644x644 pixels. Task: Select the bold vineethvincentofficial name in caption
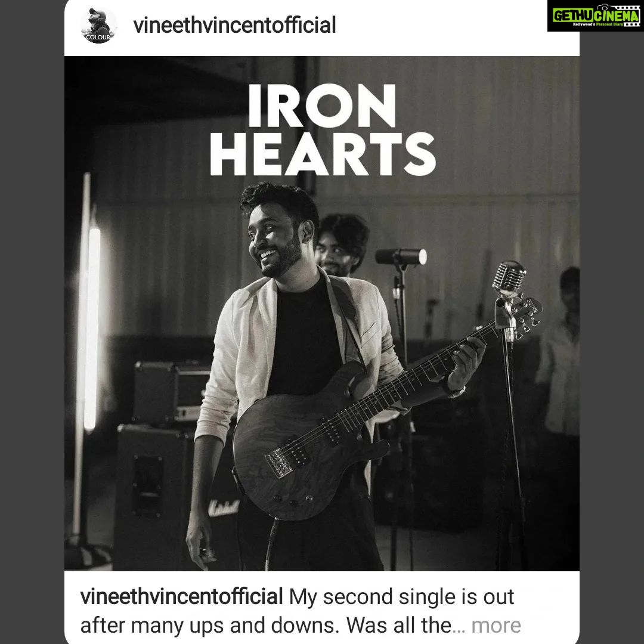point(181,597)
